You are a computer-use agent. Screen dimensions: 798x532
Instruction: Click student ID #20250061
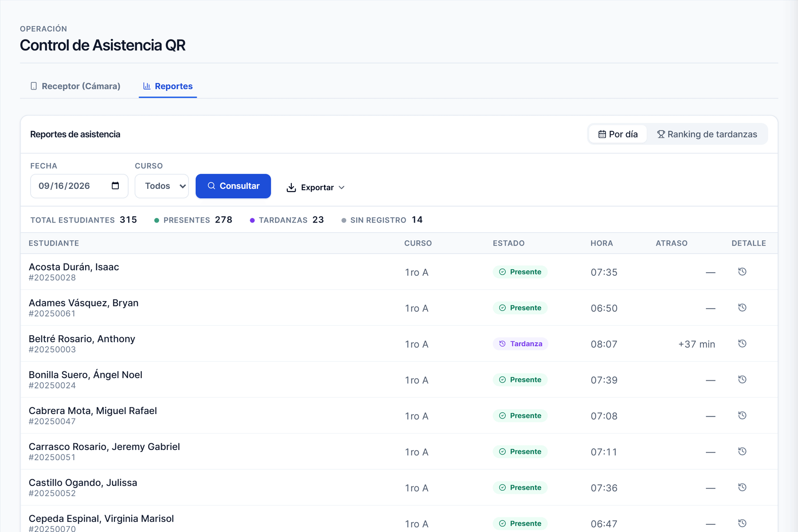[x=52, y=313]
